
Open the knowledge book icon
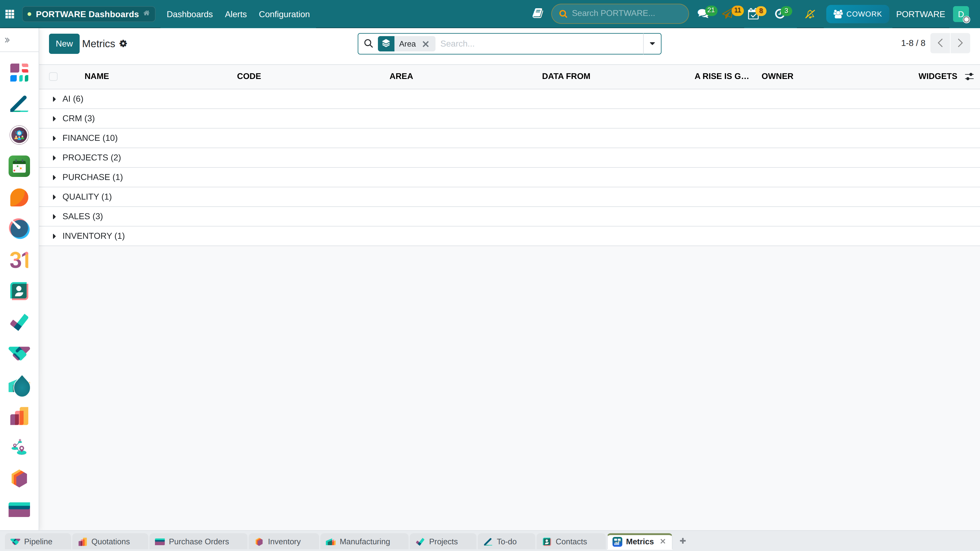(x=537, y=14)
